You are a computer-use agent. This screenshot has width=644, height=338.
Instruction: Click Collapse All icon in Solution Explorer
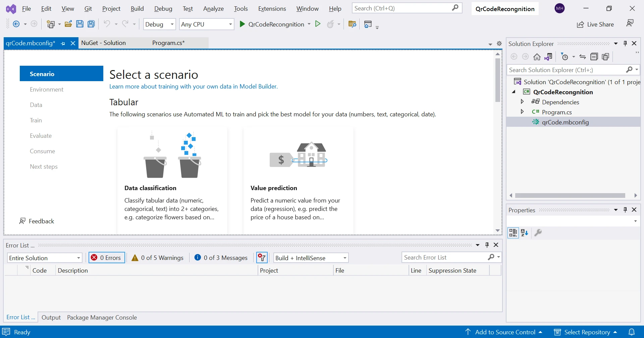click(594, 57)
